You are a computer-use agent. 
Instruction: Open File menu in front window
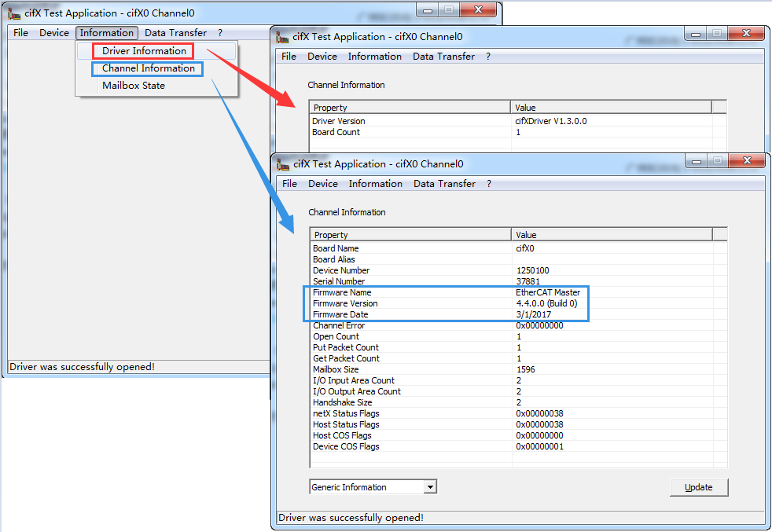(289, 184)
